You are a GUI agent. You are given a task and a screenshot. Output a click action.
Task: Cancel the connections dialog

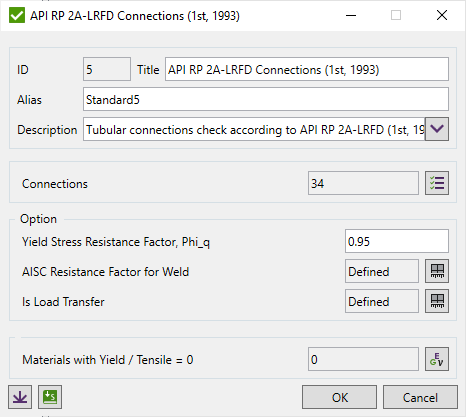coord(420,397)
